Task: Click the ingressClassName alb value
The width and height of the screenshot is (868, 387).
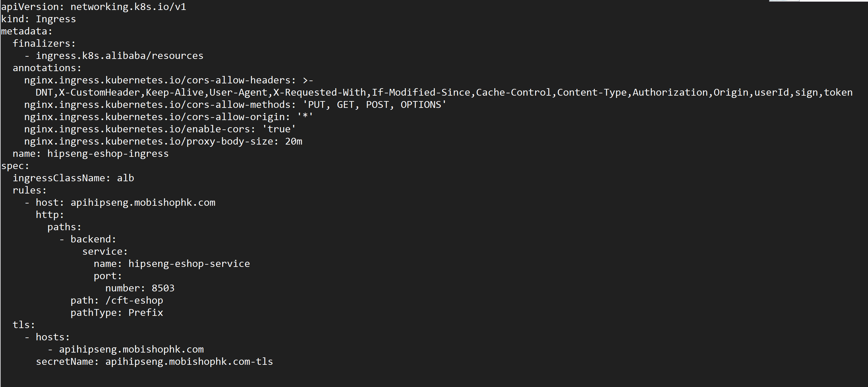Action: 125,178
